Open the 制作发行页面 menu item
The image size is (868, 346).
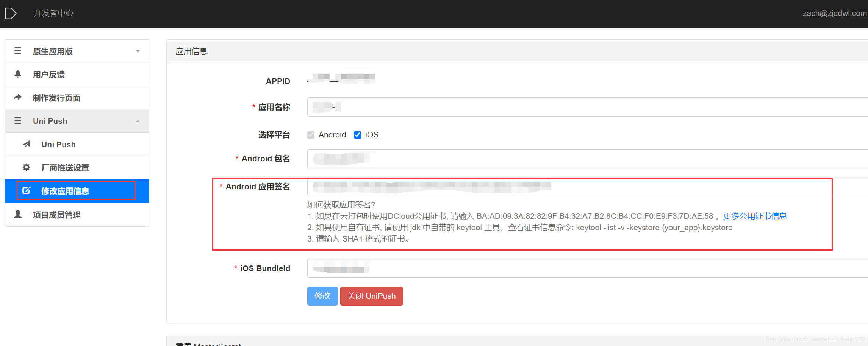pyautogui.click(x=77, y=98)
